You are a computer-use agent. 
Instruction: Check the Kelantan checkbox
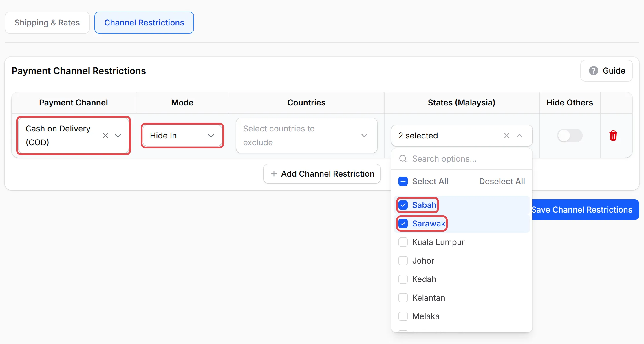(x=403, y=298)
